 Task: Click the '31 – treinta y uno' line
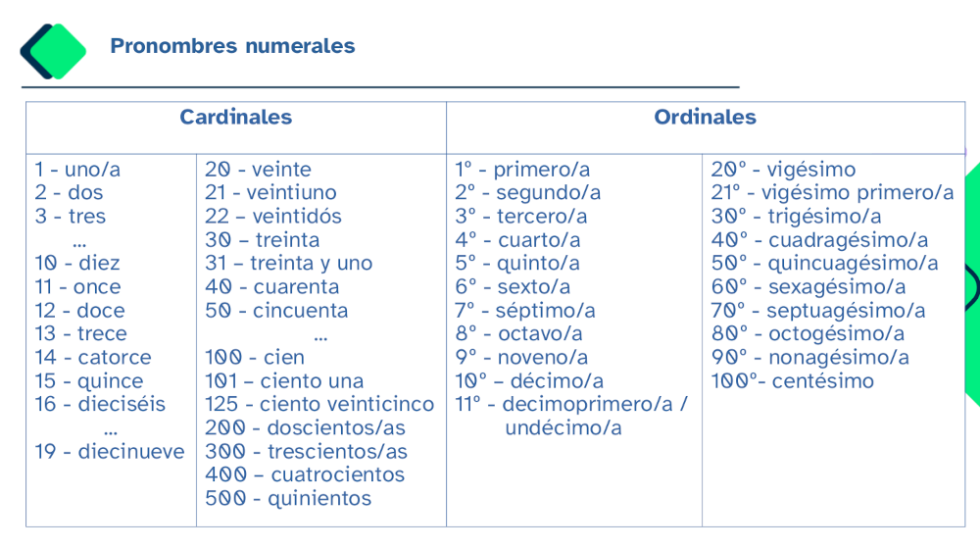(x=288, y=264)
